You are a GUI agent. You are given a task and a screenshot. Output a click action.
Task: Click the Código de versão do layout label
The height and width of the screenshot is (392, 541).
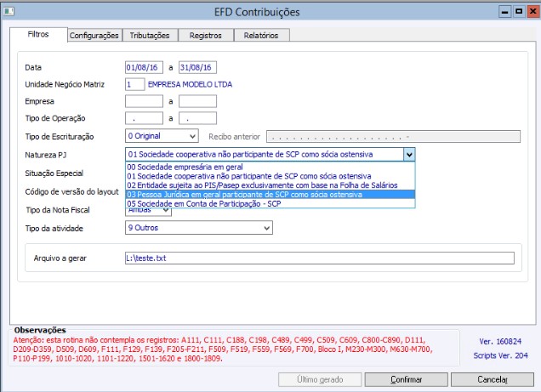coord(71,191)
